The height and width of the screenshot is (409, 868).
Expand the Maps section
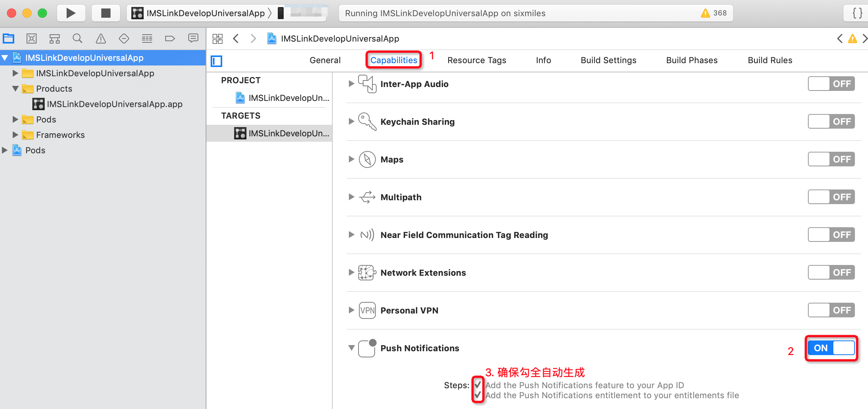click(351, 159)
